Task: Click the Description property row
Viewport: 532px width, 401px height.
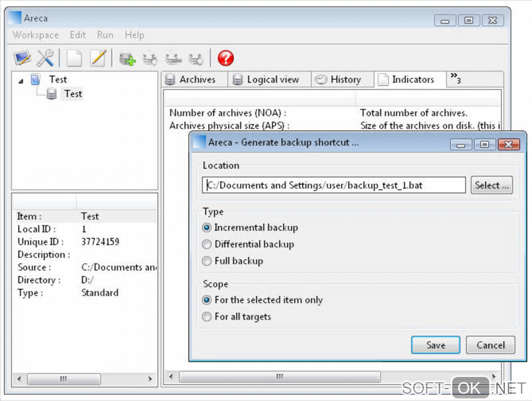Action: pyautogui.click(x=85, y=255)
